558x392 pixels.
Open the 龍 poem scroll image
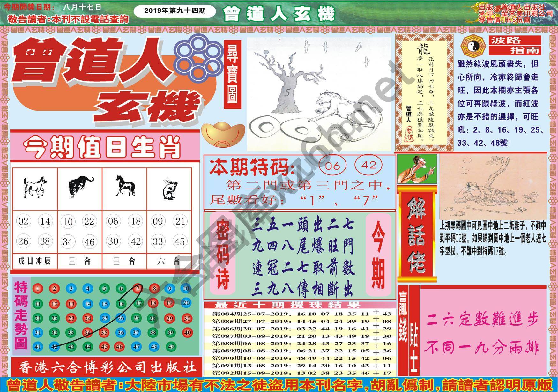(424, 93)
